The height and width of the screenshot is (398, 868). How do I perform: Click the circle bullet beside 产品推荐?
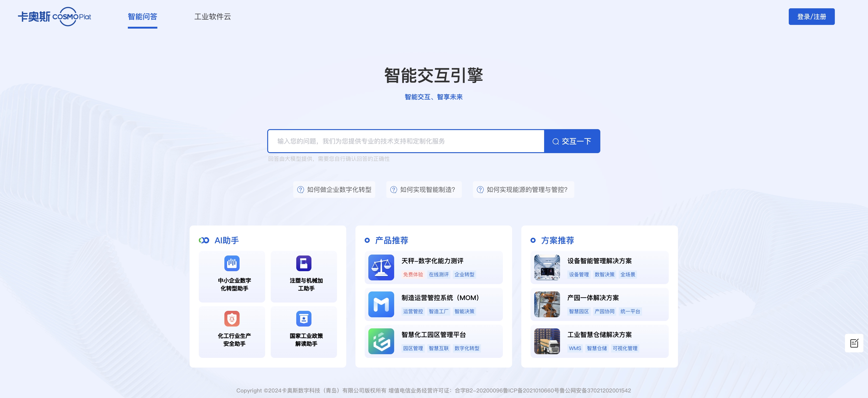(367, 240)
